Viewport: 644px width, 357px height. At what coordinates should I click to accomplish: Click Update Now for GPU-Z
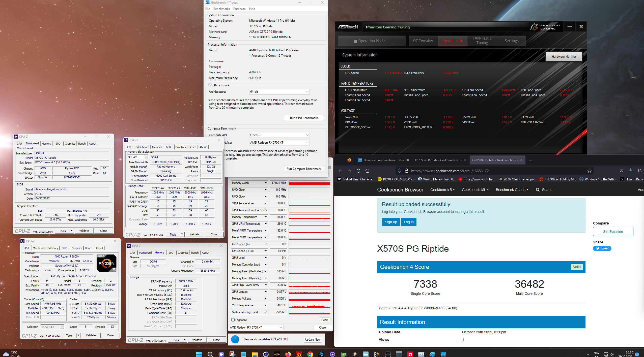[313, 340]
